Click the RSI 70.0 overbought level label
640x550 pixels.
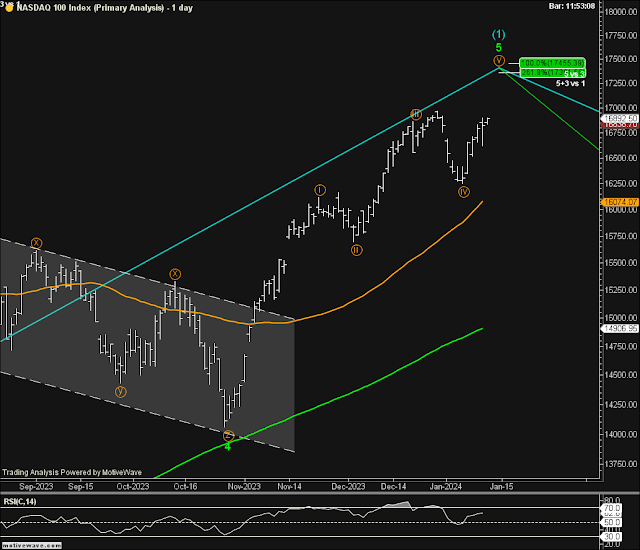(x=612, y=508)
